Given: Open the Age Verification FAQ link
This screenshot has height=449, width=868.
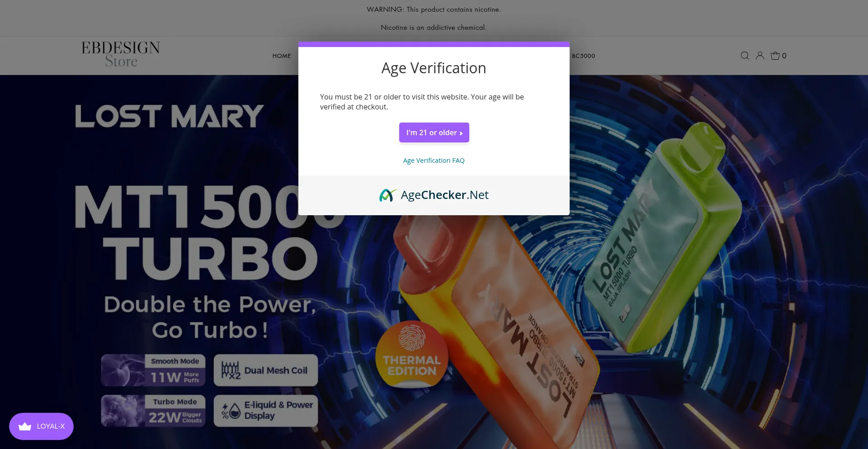Looking at the screenshot, I should [434, 161].
